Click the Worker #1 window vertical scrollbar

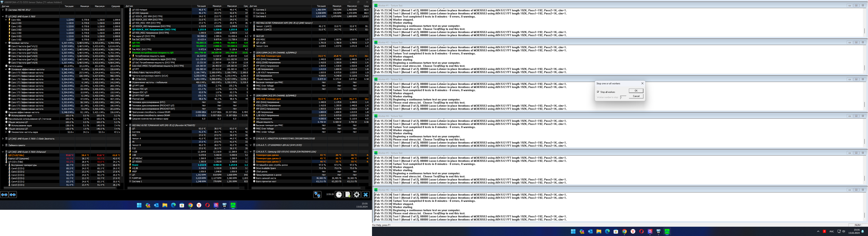(865, 31)
